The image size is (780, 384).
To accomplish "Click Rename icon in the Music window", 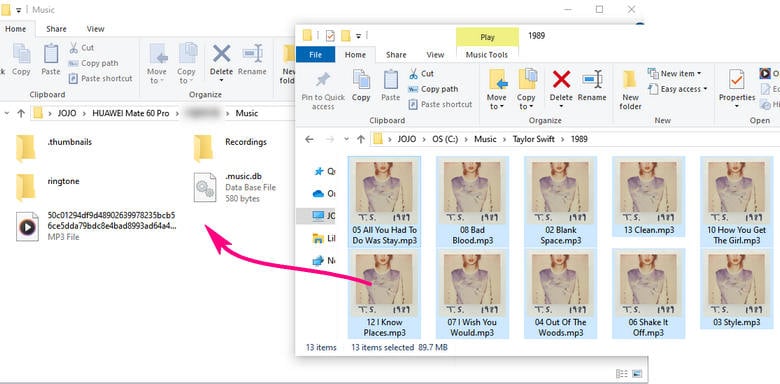I will click(x=252, y=54).
